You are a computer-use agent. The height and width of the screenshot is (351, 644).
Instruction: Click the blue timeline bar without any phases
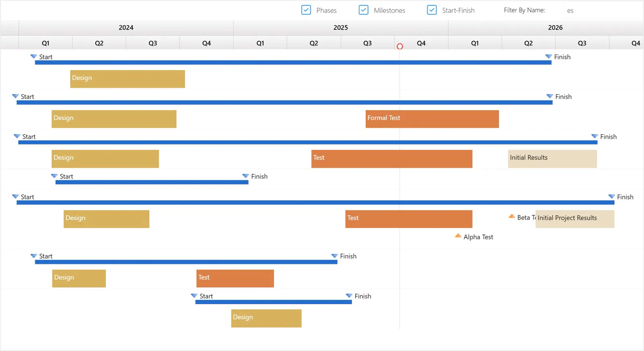[152, 183]
